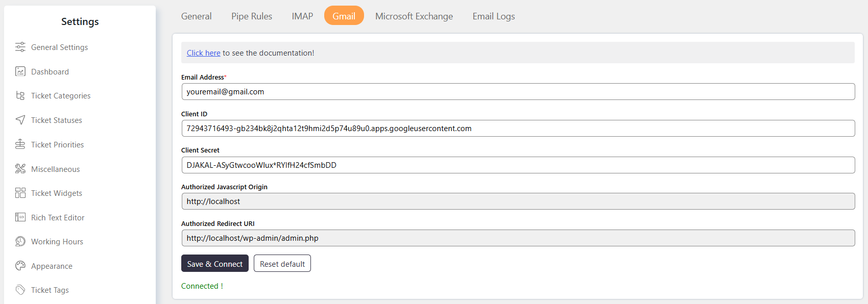
Task: Click the Appearance palette icon
Action: (20, 266)
